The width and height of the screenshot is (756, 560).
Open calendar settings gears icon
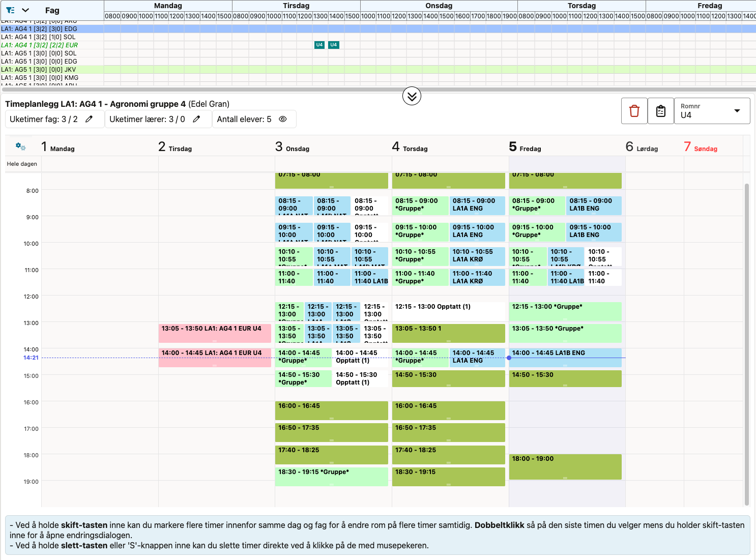point(20,146)
